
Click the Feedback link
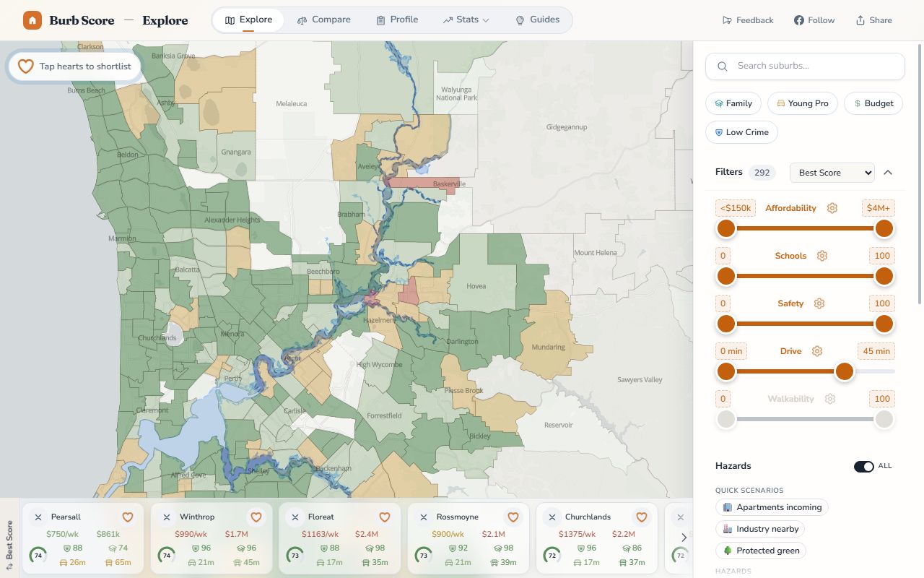[748, 20]
